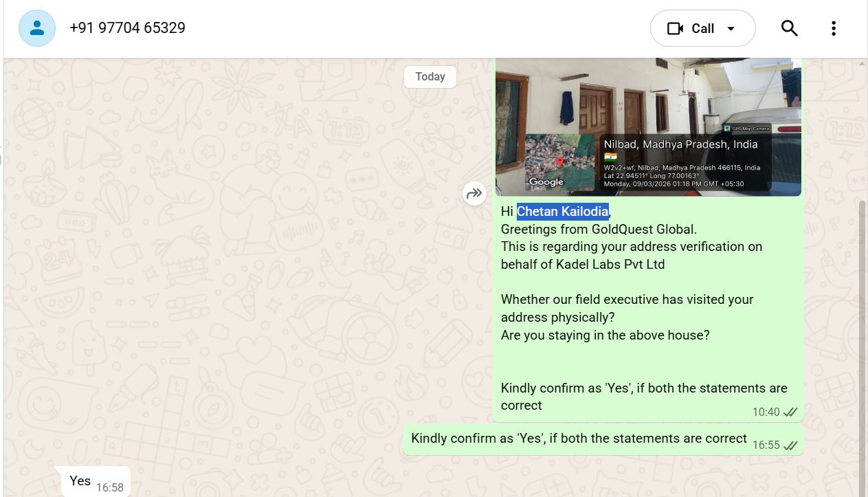Click the phone number +91 97704 65329 header

(127, 28)
